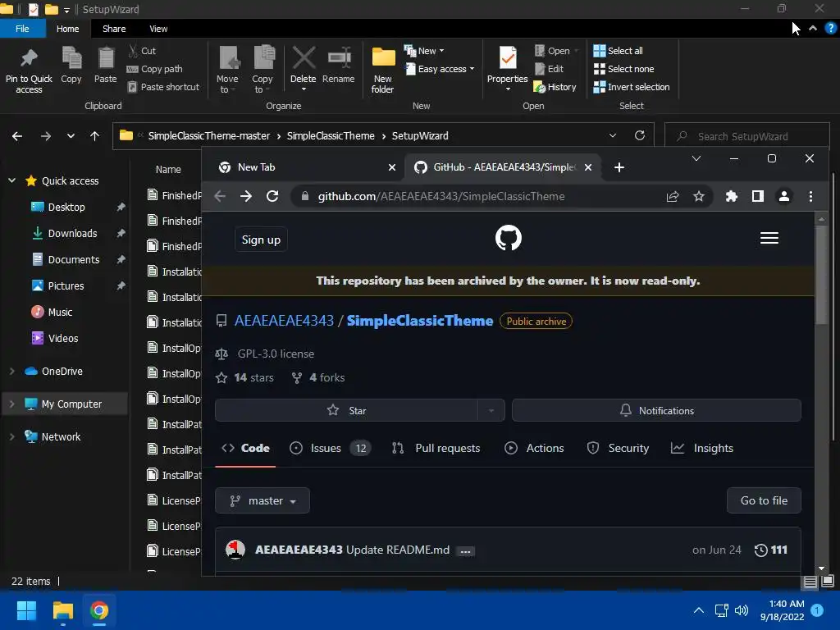Open GitHub hamburger menu
This screenshot has width=840, height=630.
tap(769, 238)
